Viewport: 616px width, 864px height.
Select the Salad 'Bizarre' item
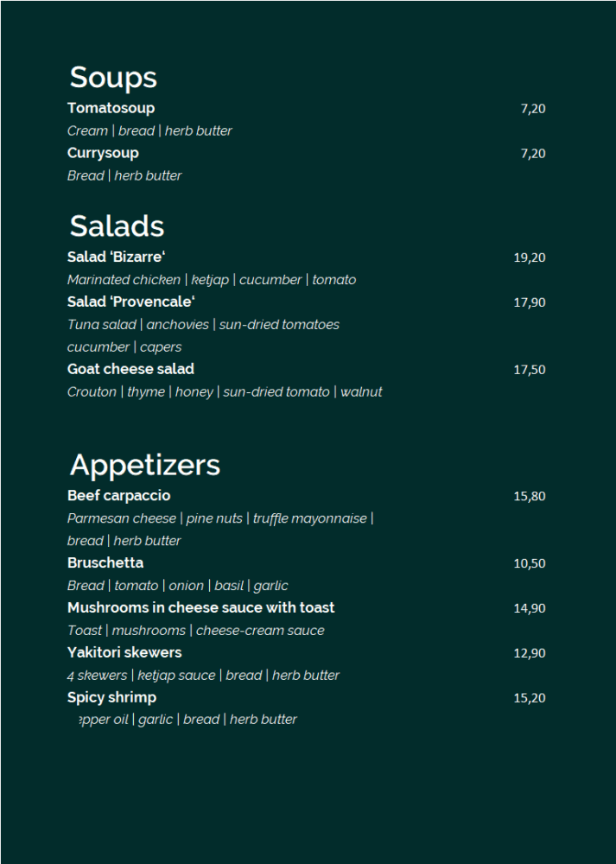point(116,257)
